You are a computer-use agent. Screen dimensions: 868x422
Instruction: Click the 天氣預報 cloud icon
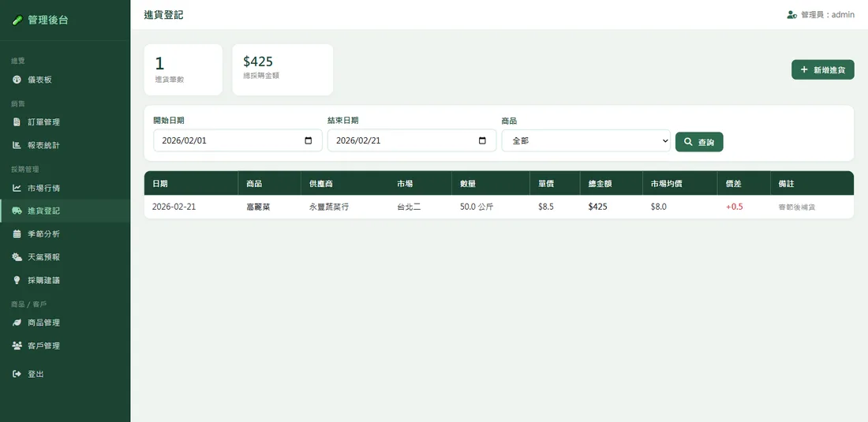pyautogui.click(x=17, y=257)
